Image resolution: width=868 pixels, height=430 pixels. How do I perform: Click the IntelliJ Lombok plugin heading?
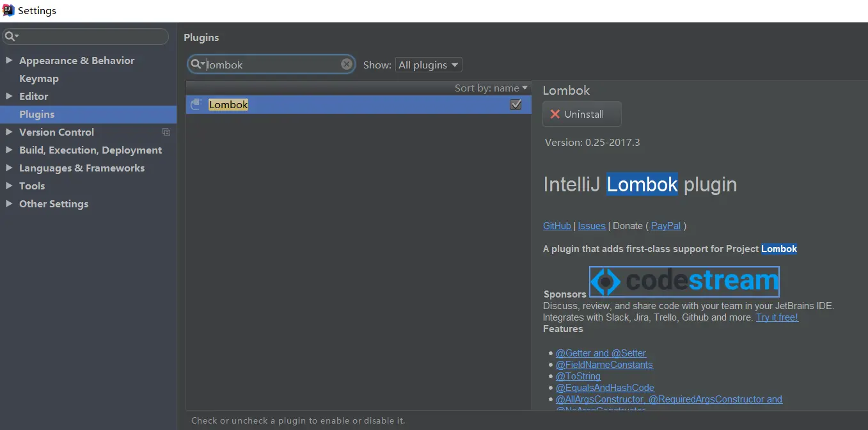point(640,184)
